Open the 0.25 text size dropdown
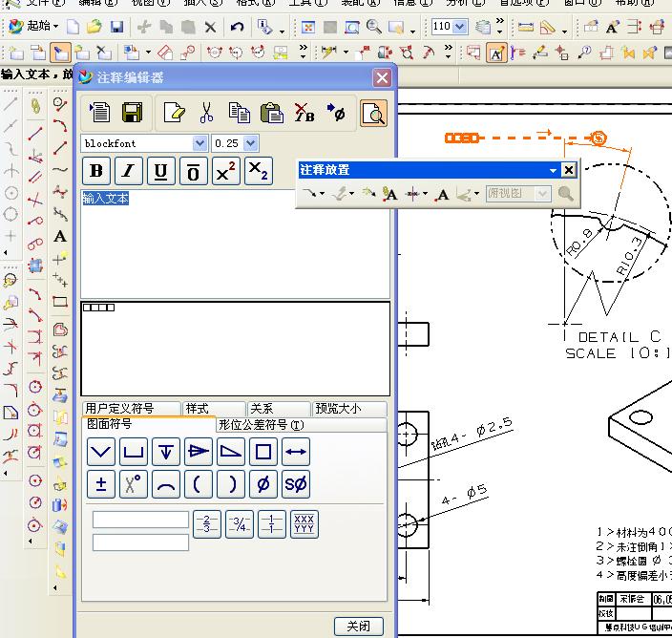The height and width of the screenshot is (638, 672). tap(251, 143)
